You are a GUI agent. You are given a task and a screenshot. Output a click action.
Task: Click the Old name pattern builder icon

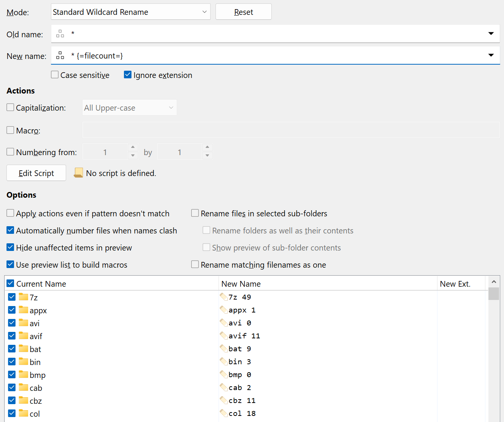60,34
